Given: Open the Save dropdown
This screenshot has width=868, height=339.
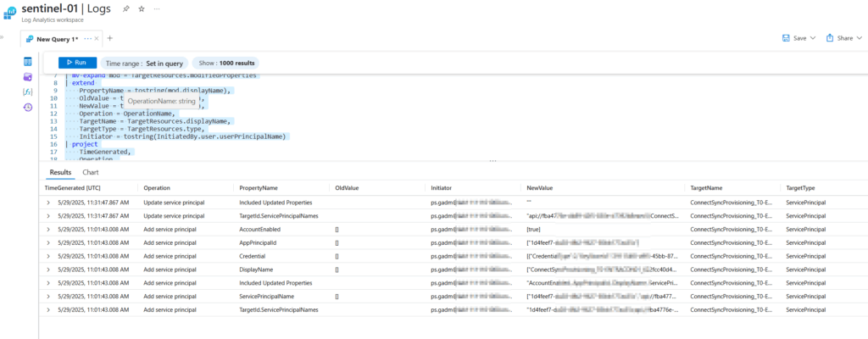Looking at the screenshot, I should (798, 38).
